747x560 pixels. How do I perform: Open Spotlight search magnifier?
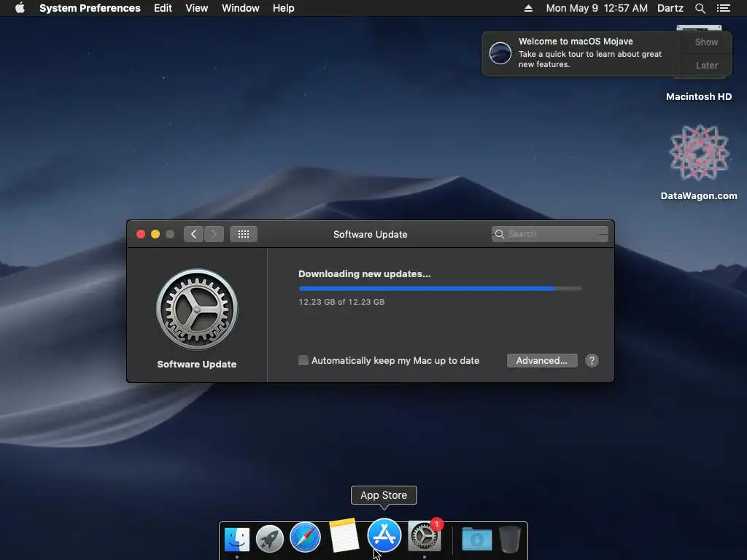(x=700, y=8)
